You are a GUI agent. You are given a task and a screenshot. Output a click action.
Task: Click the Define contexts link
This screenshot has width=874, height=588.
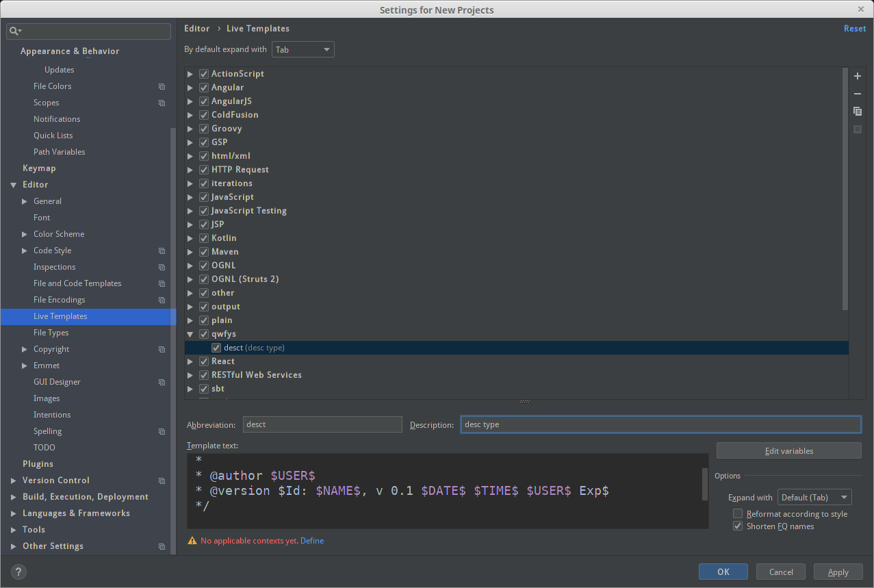point(312,541)
